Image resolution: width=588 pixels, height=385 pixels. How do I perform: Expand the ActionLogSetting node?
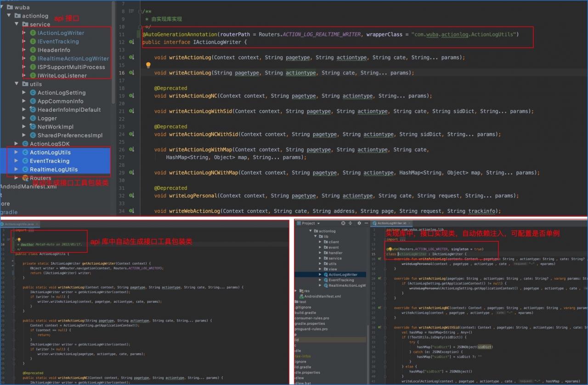pos(24,93)
